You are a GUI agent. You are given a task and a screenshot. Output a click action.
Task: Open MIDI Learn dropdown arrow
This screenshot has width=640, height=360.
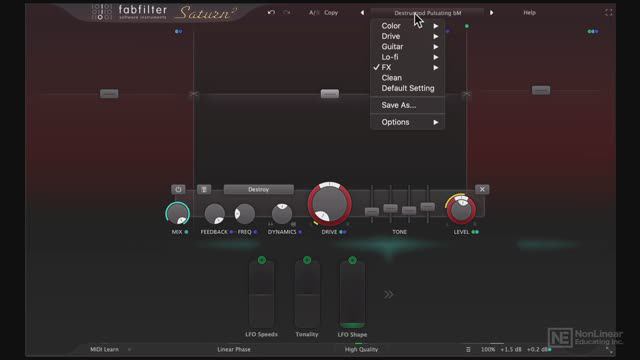[x=129, y=349]
